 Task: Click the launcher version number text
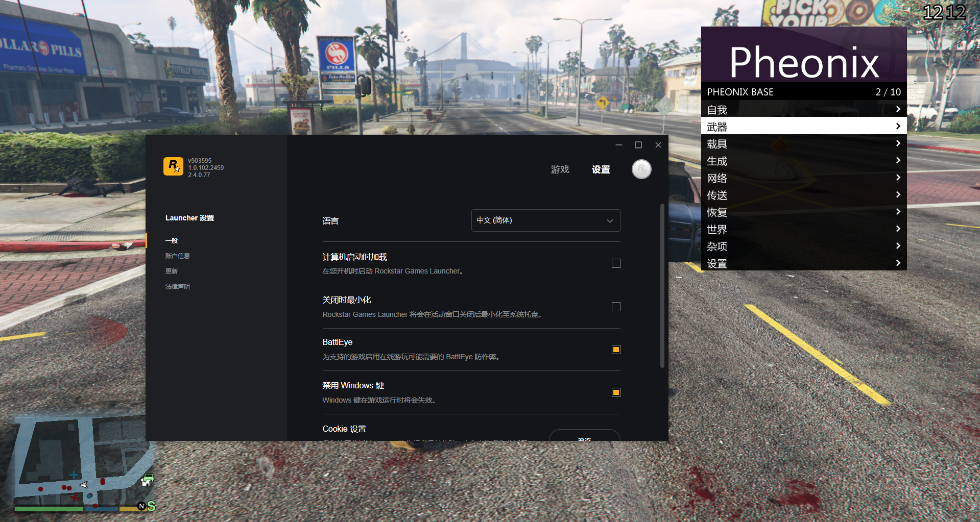pos(206,168)
